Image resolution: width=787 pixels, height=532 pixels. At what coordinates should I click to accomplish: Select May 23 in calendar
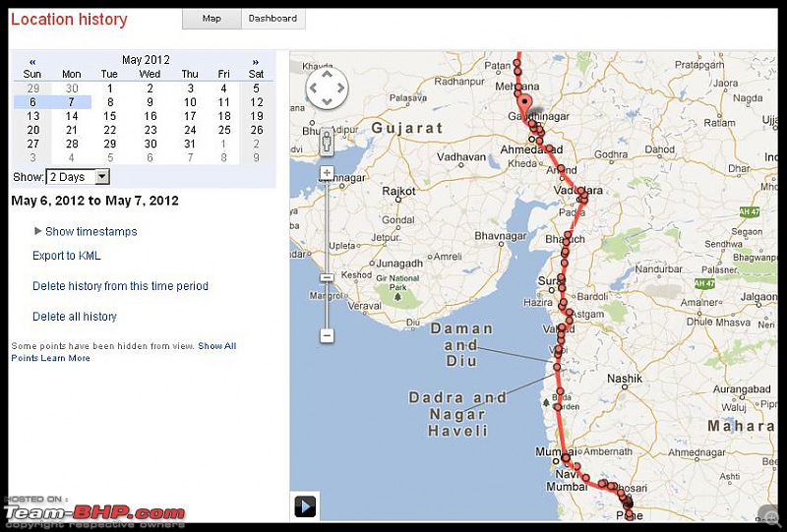[151, 130]
